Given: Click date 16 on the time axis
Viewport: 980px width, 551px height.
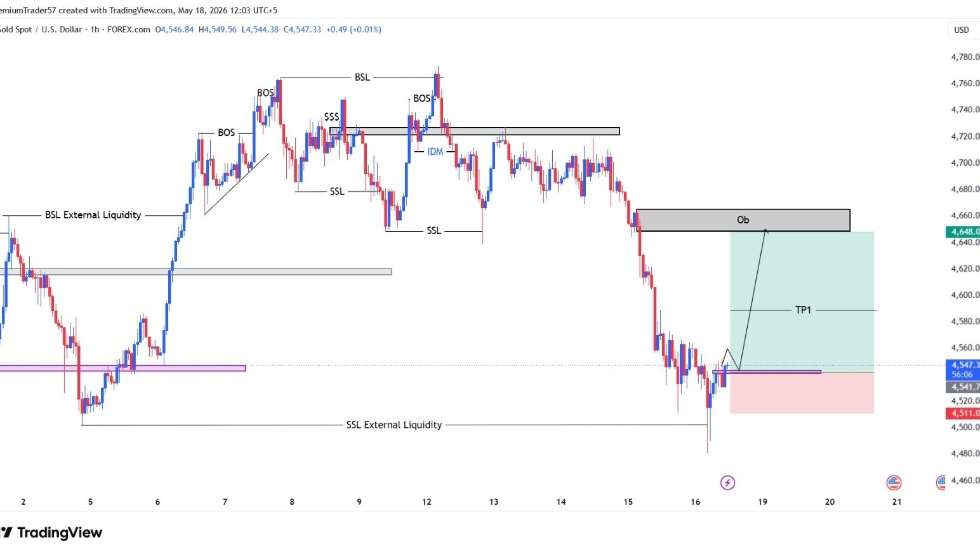Looking at the screenshot, I should 696,501.
